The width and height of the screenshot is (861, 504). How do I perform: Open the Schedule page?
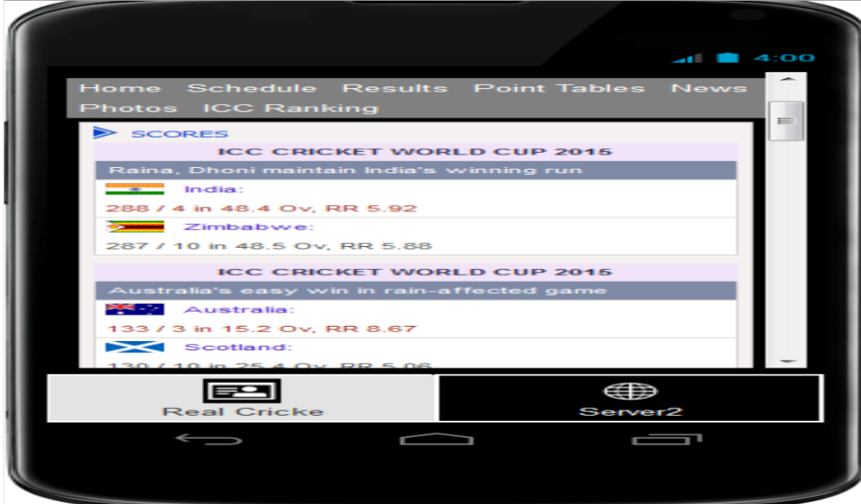[x=251, y=88]
